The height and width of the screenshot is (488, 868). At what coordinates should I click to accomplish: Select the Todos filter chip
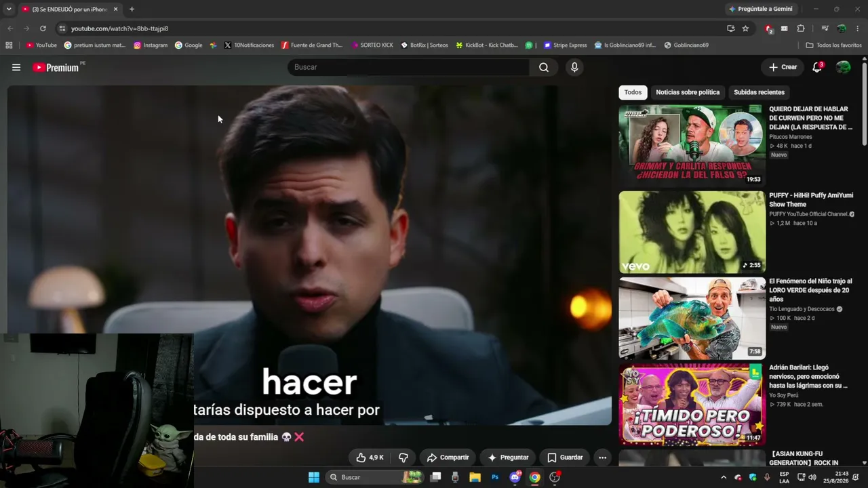(633, 92)
